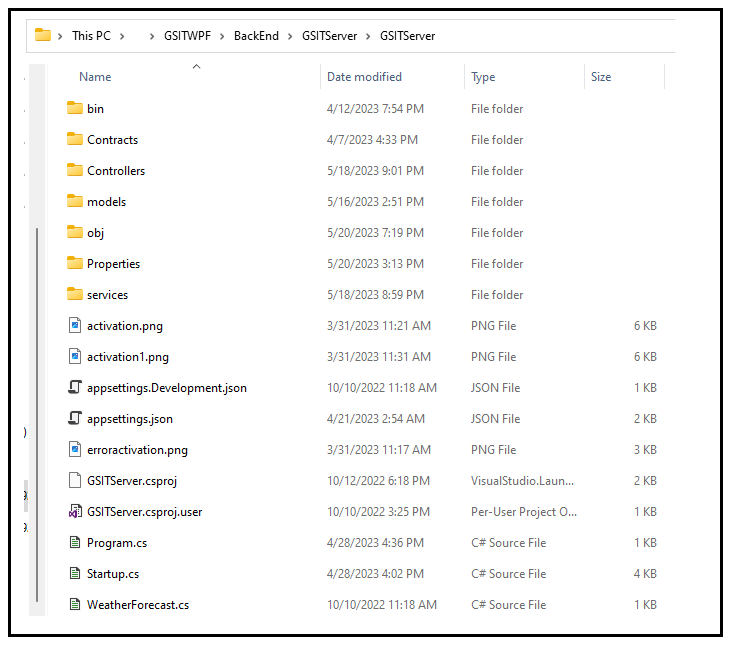This screenshot has width=736, height=650.
Task: Click the Properties folder icon
Action: (x=75, y=263)
